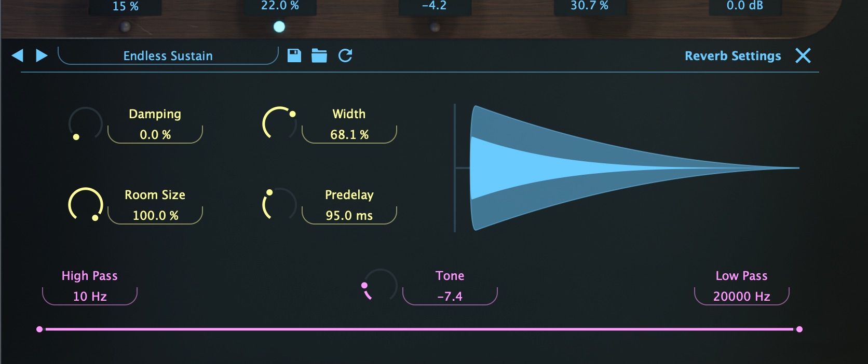Open the preset folder icon
The width and height of the screenshot is (868, 364).
pos(319,55)
